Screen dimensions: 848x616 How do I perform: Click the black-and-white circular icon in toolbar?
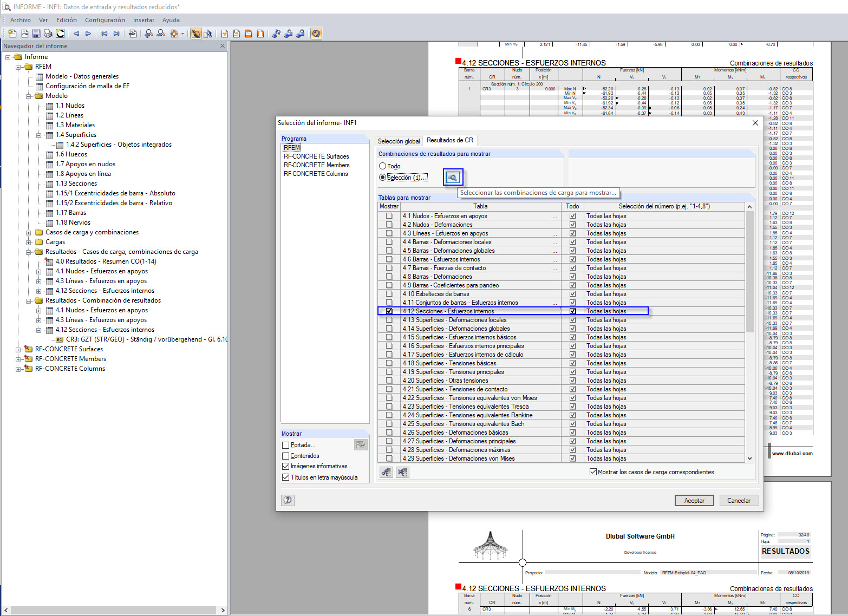tap(60, 34)
